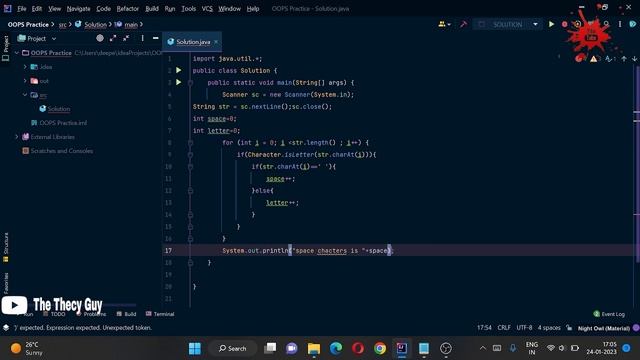Expand all nodes in the Project panel

click(113, 38)
